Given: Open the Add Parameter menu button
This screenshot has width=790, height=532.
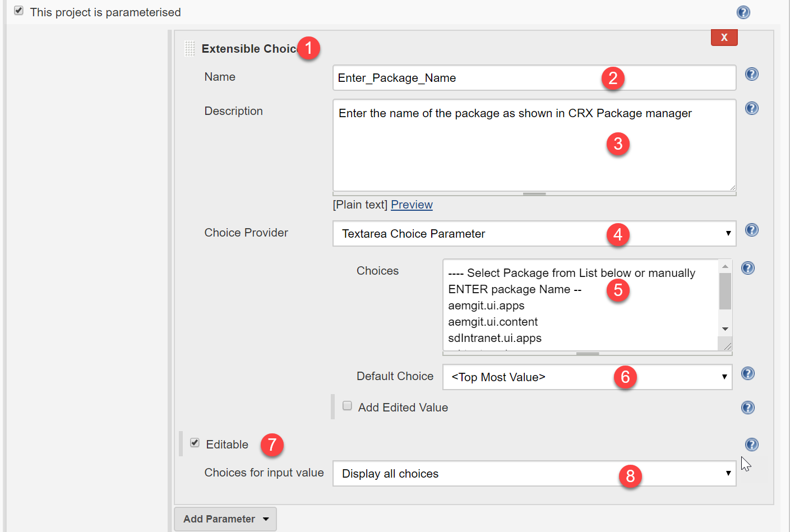Looking at the screenshot, I should [225, 519].
